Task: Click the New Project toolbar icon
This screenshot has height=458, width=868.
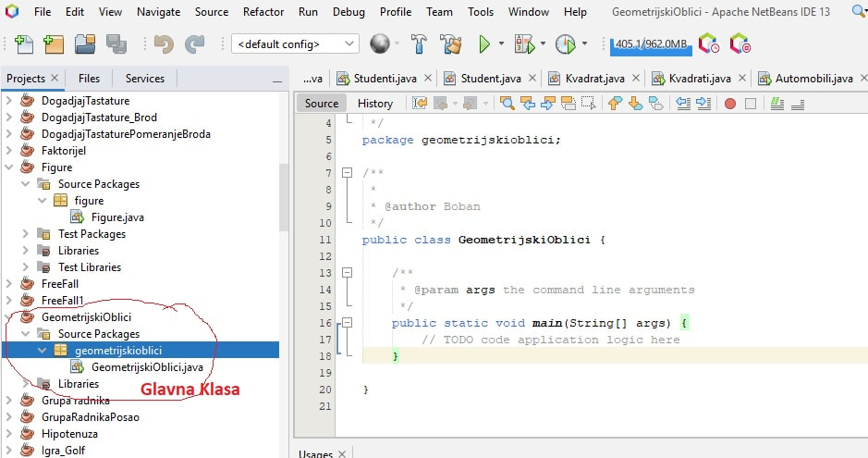Action: tap(53, 44)
